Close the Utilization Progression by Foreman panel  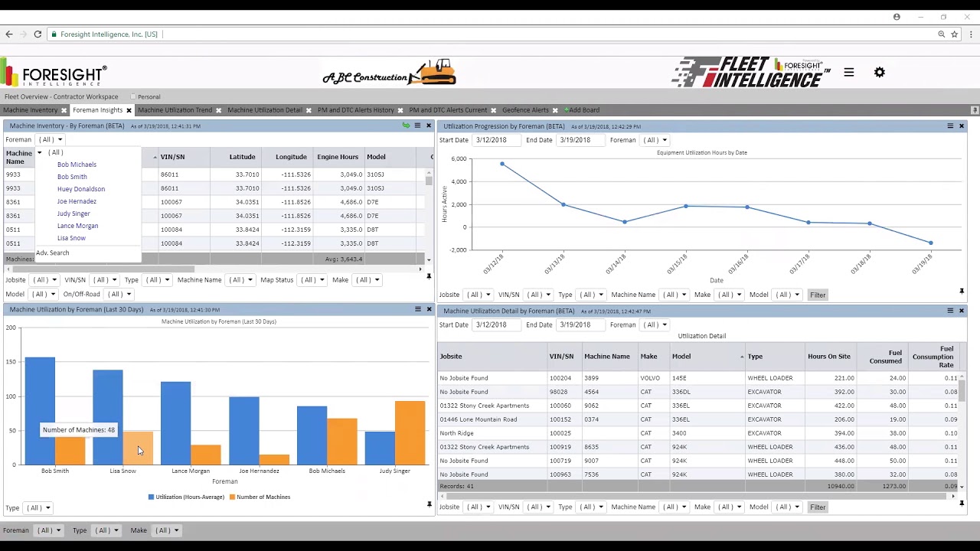coord(962,126)
